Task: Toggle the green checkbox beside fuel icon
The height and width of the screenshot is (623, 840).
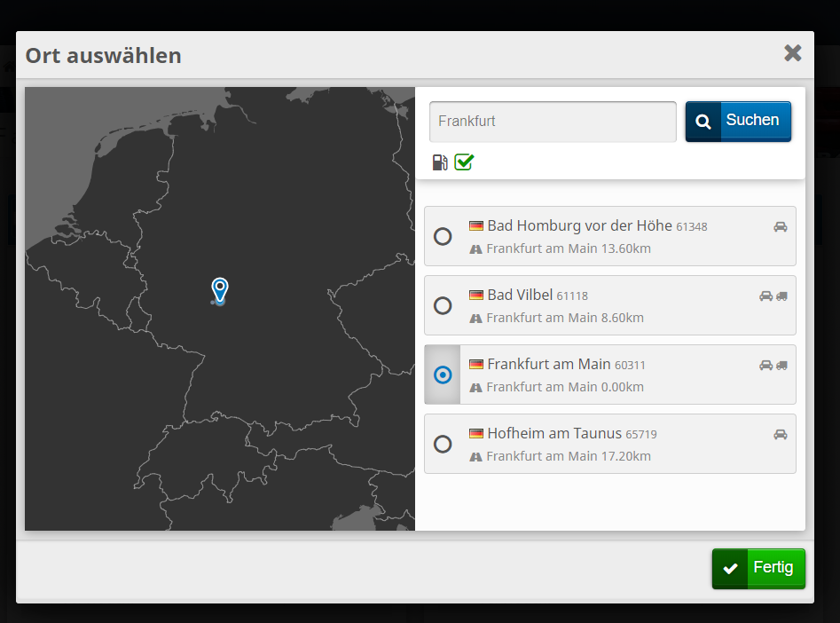Action: click(464, 162)
